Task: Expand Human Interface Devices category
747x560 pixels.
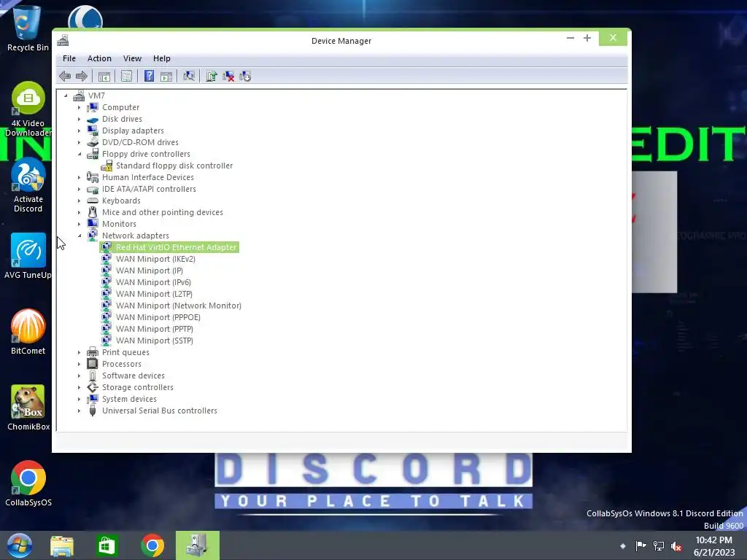Action: click(x=79, y=177)
